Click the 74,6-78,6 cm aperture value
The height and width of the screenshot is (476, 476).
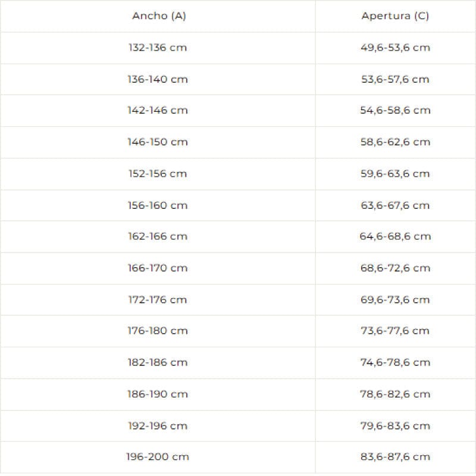click(395, 362)
